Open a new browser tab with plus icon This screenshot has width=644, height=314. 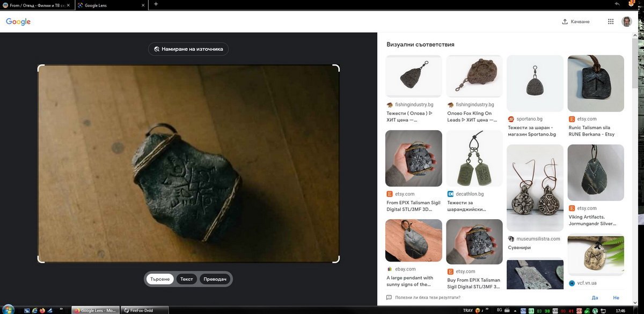pos(156,4)
